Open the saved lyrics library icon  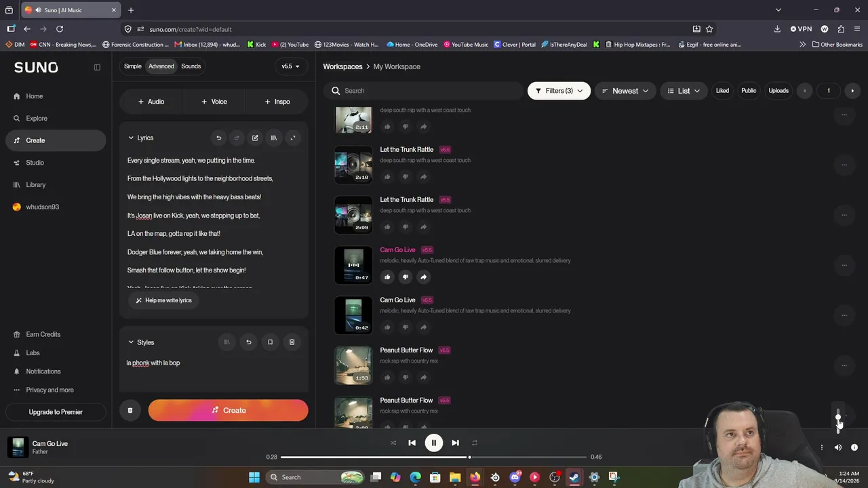(274, 138)
